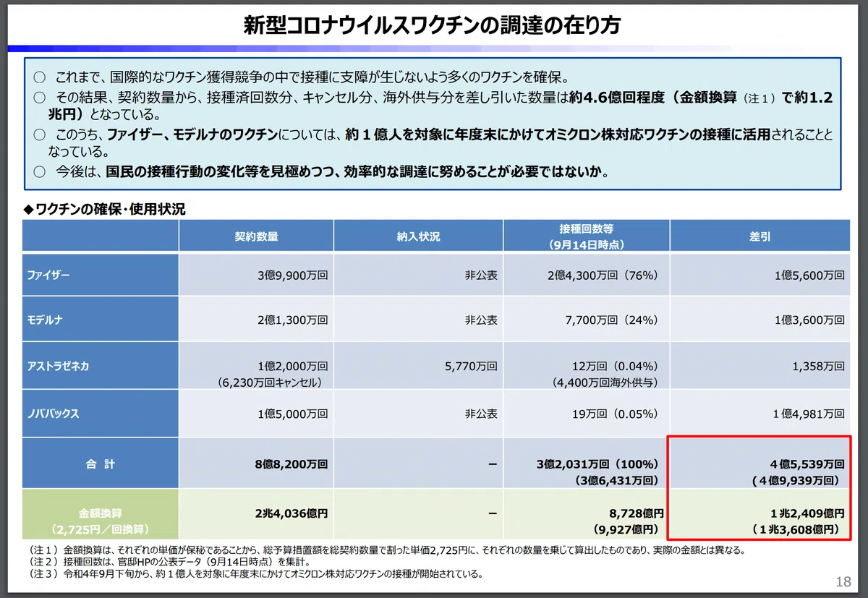868x598 pixels.
Task: Click footnote (注1) about 金額換算
Action: click(x=387, y=550)
